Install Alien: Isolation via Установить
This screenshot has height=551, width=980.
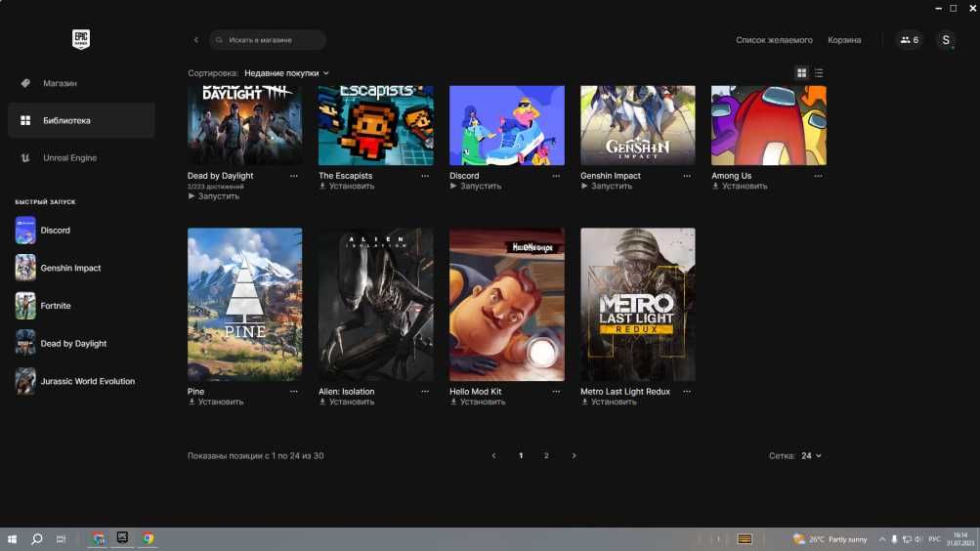(x=347, y=402)
